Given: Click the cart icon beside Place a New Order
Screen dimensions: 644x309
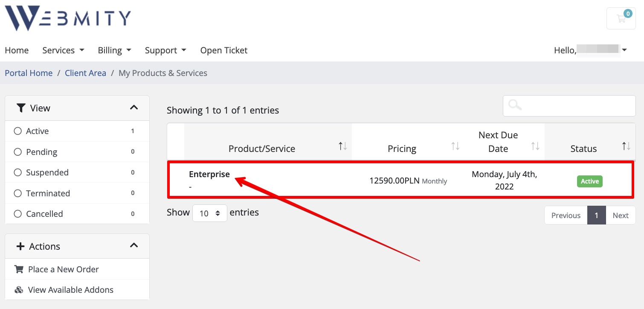Looking at the screenshot, I should pyautogui.click(x=18, y=269).
